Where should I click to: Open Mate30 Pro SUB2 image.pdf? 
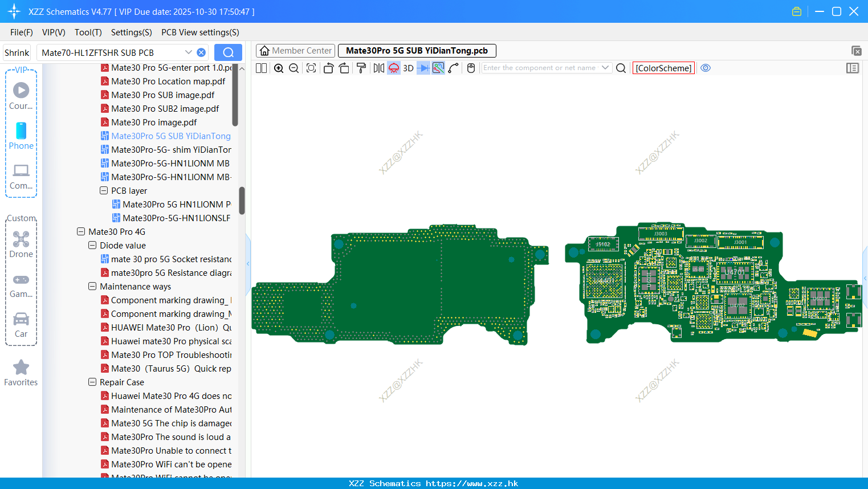point(165,108)
